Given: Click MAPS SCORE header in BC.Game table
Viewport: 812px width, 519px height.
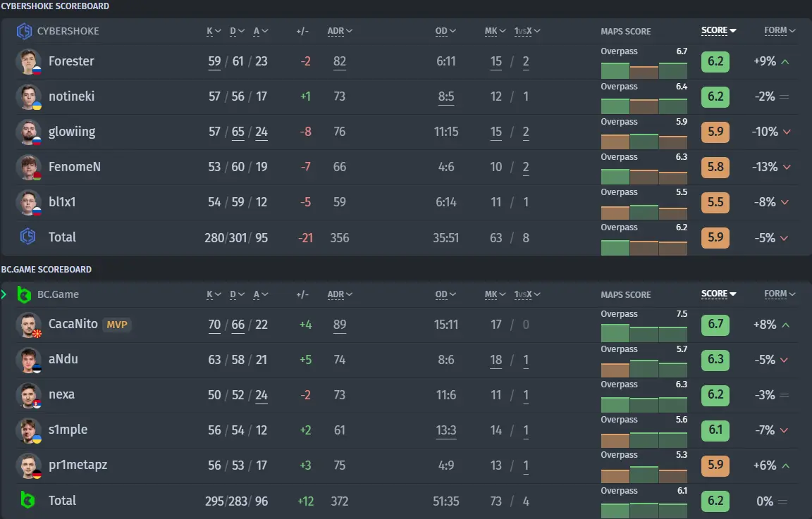Looking at the screenshot, I should [x=626, y=294].
